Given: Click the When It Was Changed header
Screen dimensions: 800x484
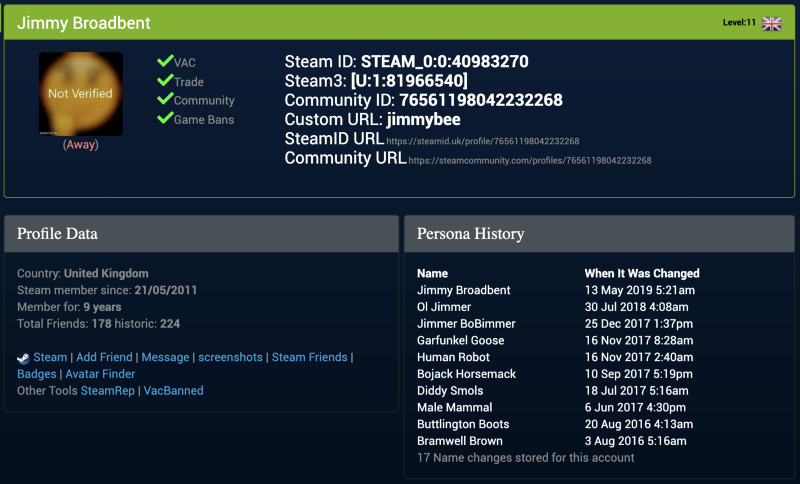Looking at the screenshot, I should point(642,273).
